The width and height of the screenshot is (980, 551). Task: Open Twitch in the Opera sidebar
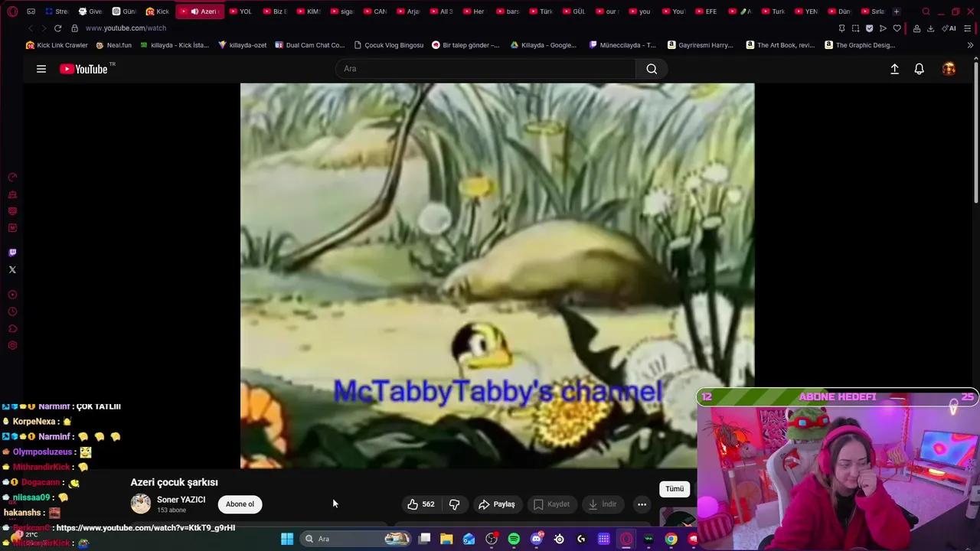12,253
